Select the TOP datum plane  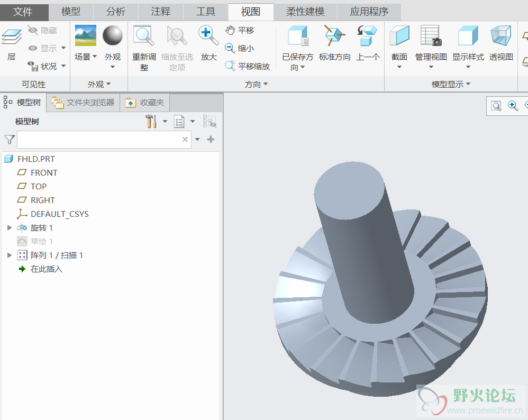(x=39, y=187)
